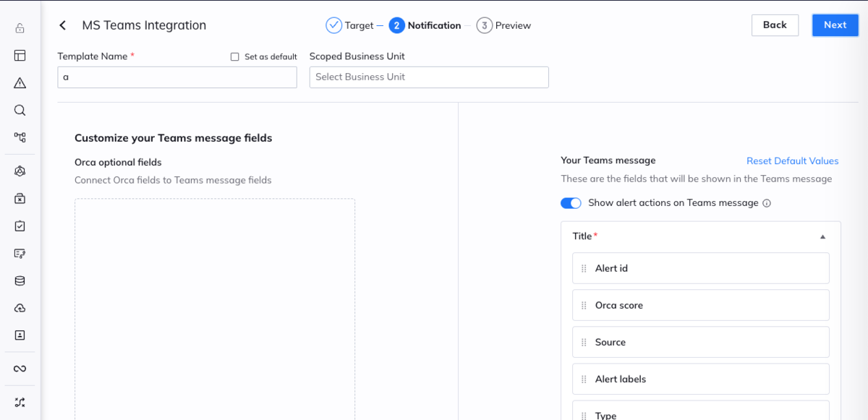The image size is (868, 420).
Task: Focus the Template Name input field
Action: 177,77
